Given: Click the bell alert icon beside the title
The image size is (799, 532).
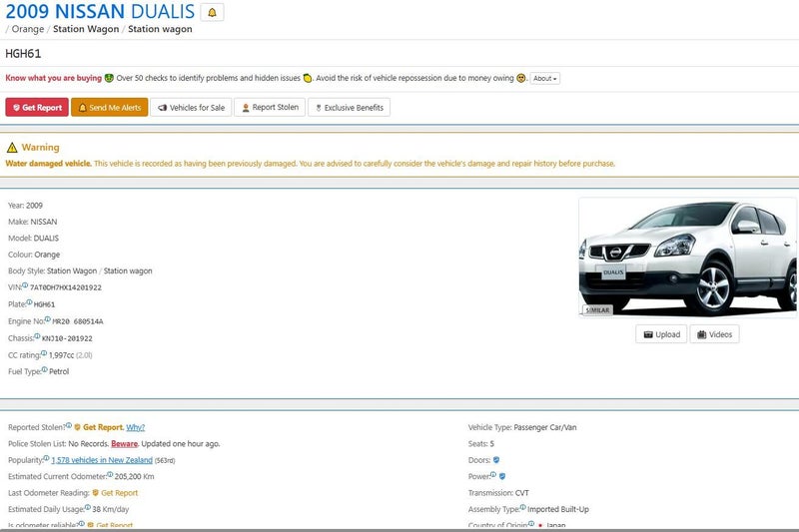Looking at the screenshot, I should coord(212,12).
